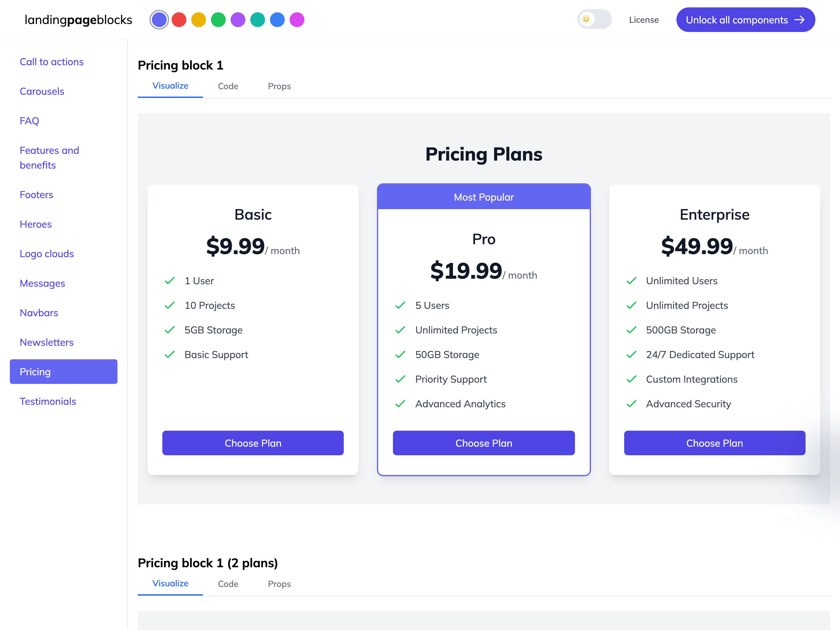Screen dimensions: 840x630
Task: Select the green theme color swatch
Action: 218,20
